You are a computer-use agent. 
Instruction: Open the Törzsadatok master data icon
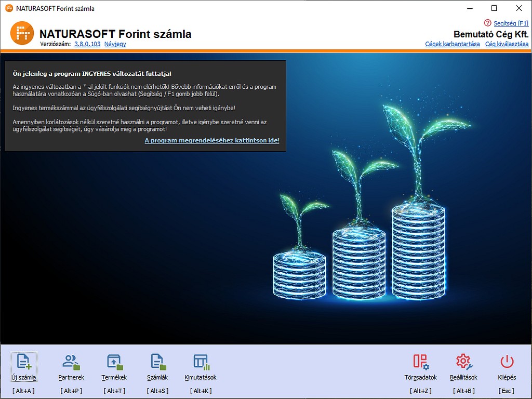[x=420, y=362]
